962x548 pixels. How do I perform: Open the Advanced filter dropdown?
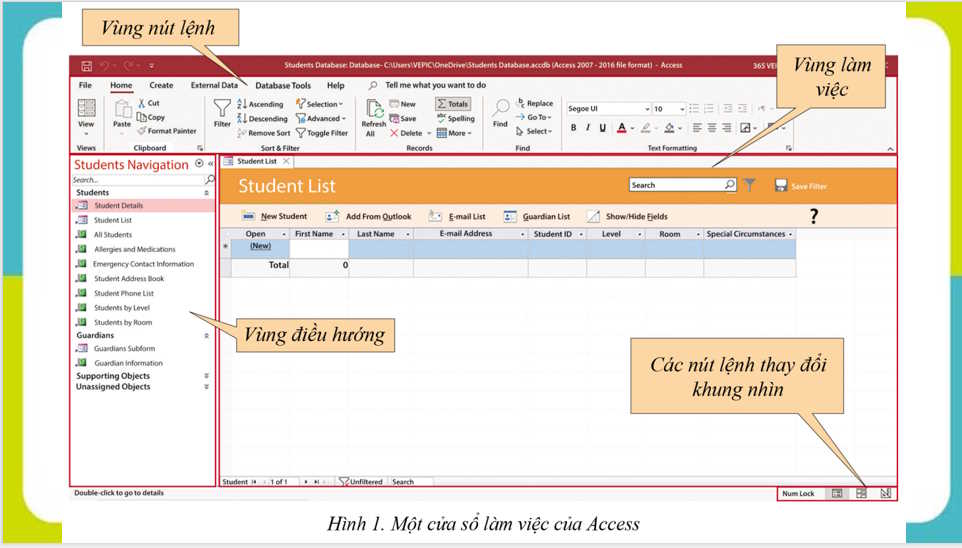tap(321, 118)
